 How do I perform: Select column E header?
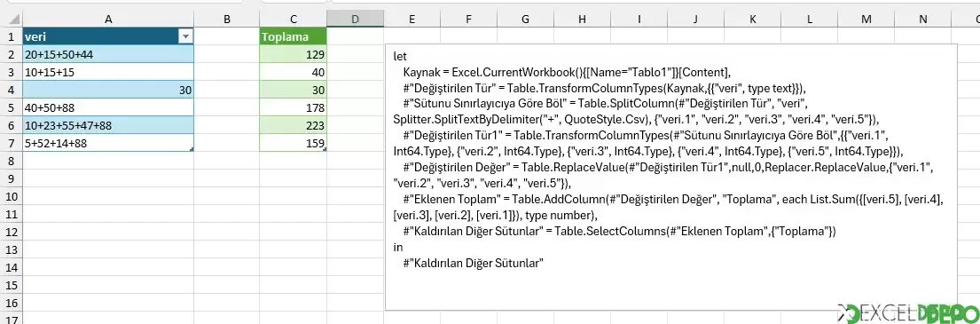click(x=412, y=20)
